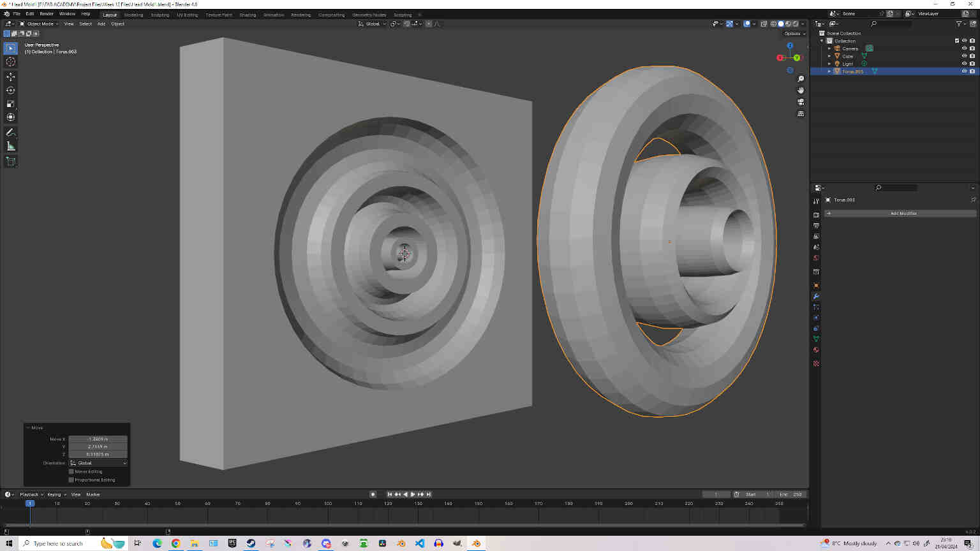Click the Move X value field
Image resolution: width=980 pixels, height=551 pixels.
click(x=98, y=439)
